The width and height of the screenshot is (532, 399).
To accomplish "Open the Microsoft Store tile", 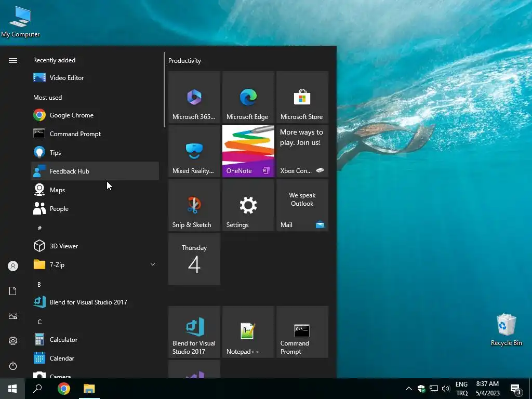I will [302, 97].
